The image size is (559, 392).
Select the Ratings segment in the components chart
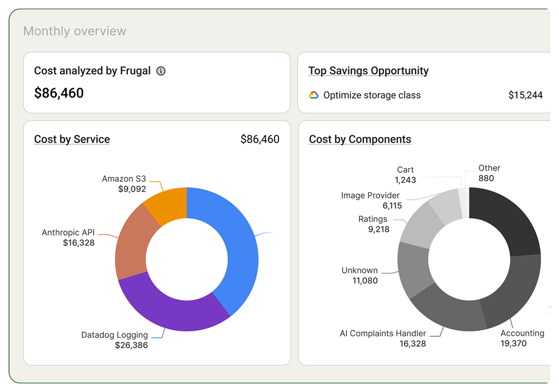[x=421, y=225]
